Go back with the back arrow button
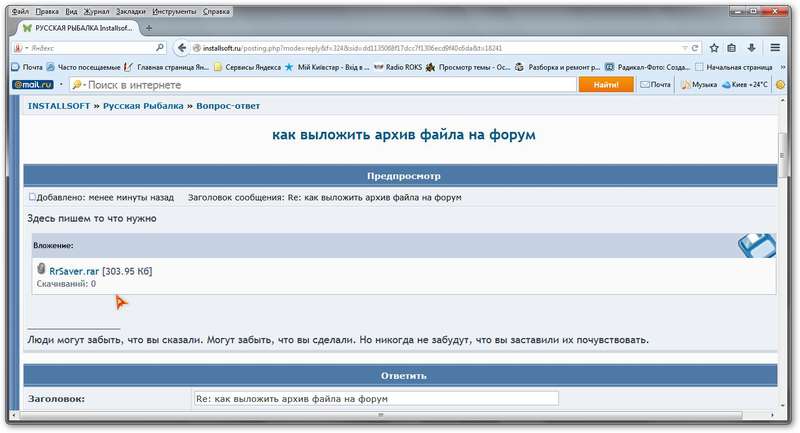Viewport: 800px width, 433px height. [181, 48]
